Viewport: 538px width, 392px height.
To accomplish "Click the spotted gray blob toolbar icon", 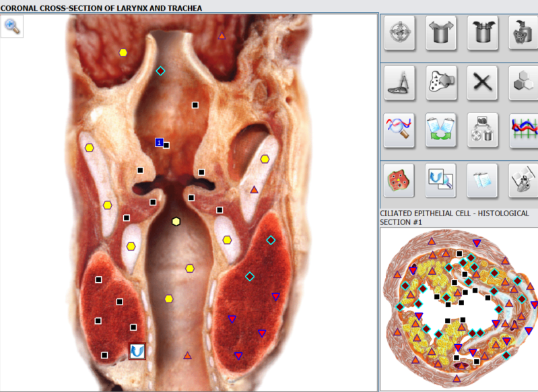I will 441,84.
